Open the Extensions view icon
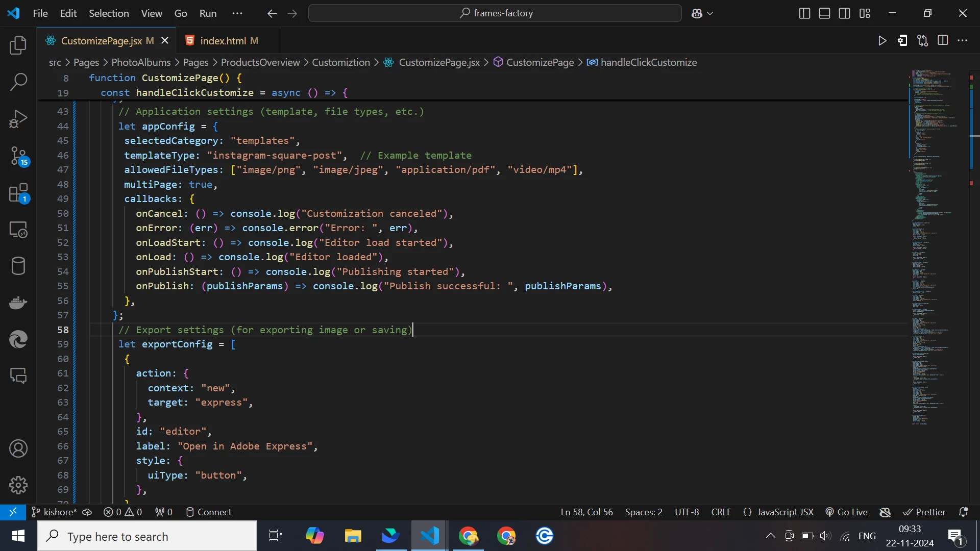980x551 pixels. click(18, 193)
